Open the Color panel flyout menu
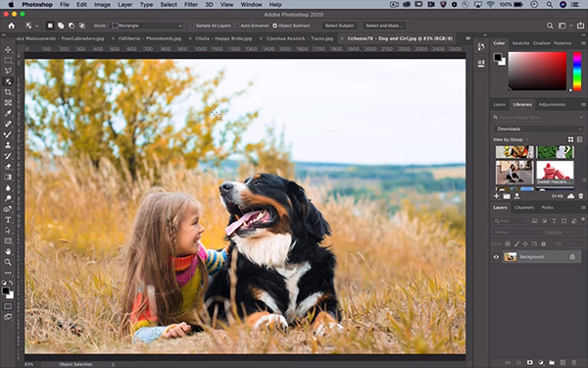Image resolution: width=588 pixels, height=368 pixels. [583, 43]
